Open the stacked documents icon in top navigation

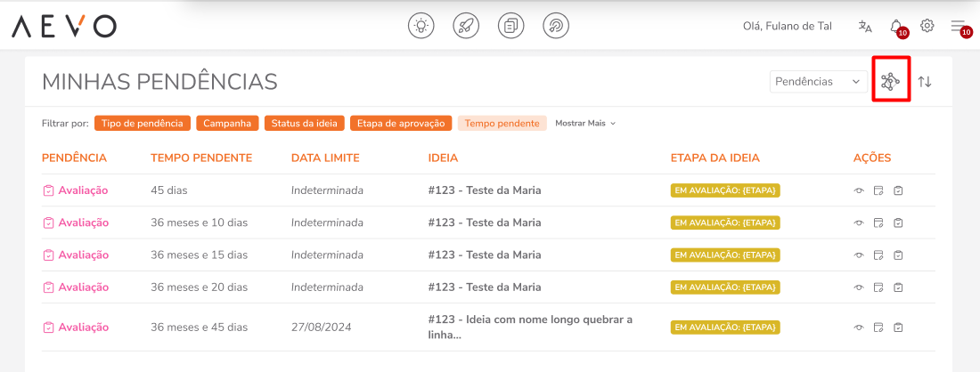(511, 26)
